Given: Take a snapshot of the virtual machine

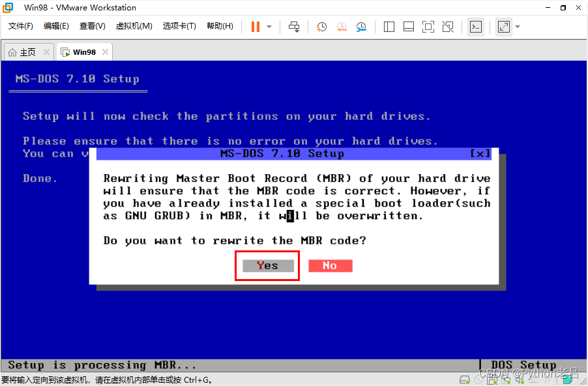Looking at the screenshot, I should tap(321, 27).
